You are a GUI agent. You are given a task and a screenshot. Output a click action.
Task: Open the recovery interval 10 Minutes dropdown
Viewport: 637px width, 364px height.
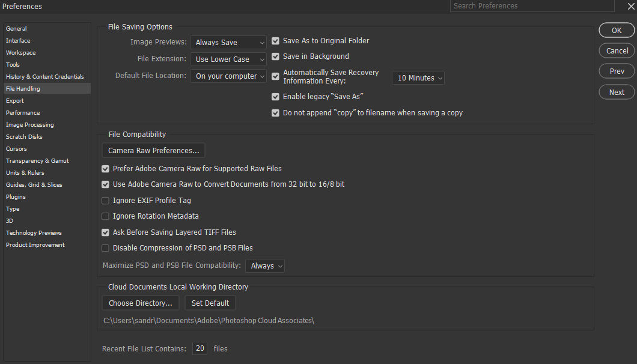[418, 77]
